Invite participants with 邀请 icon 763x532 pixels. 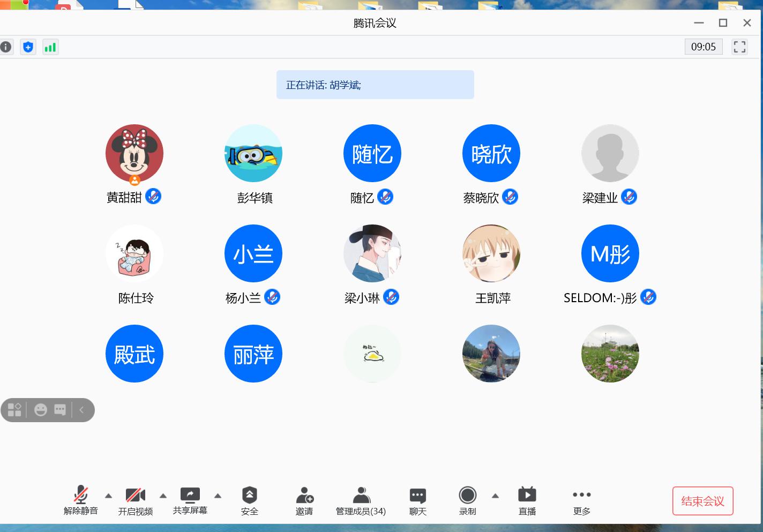[x=304, y=500]
